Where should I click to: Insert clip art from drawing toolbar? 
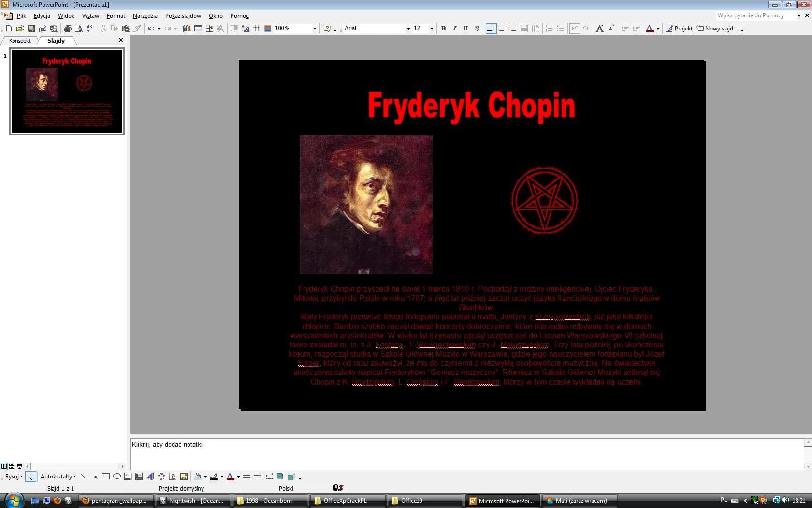pos(173,477)
